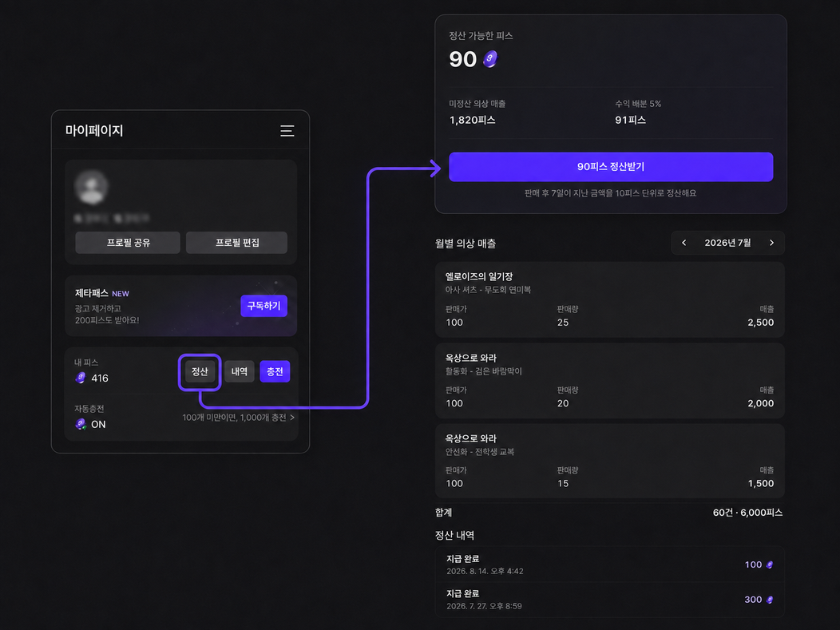Click the blurred profile avatar
Image resolution: width=840 pixels, height=630 pixels.
coord(92,187)
